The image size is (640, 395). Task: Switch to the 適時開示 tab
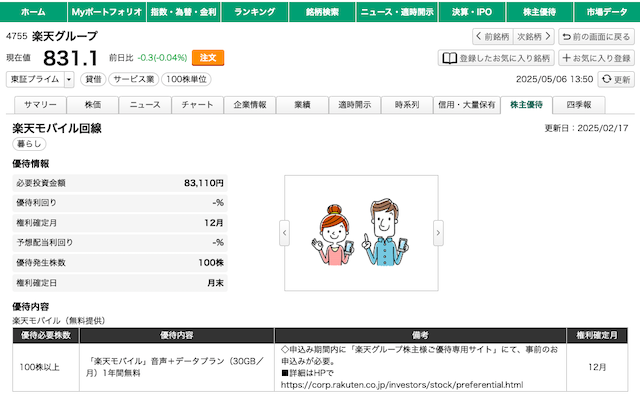(355, 105)
